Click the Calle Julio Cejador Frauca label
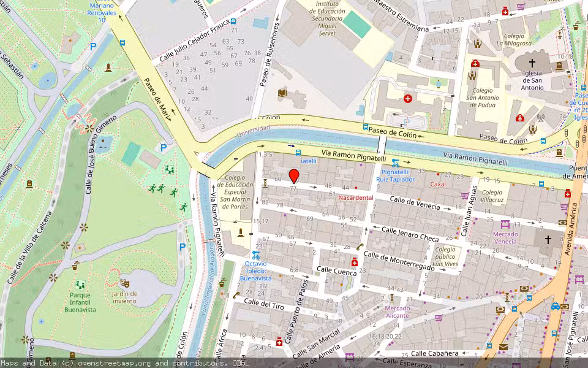Screen dimensions: 588x368 click(195, 40)
